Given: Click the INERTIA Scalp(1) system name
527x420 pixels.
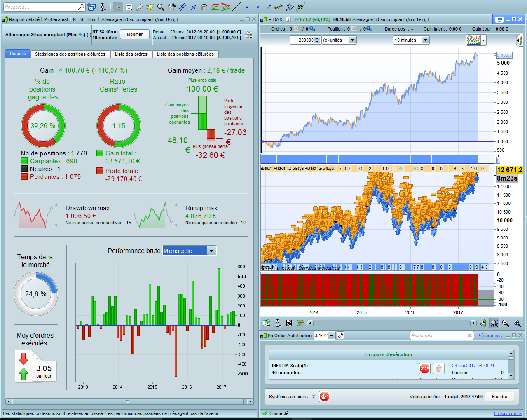Looking at the screenshot, I should pyautogui.click(x=290, y=366).
